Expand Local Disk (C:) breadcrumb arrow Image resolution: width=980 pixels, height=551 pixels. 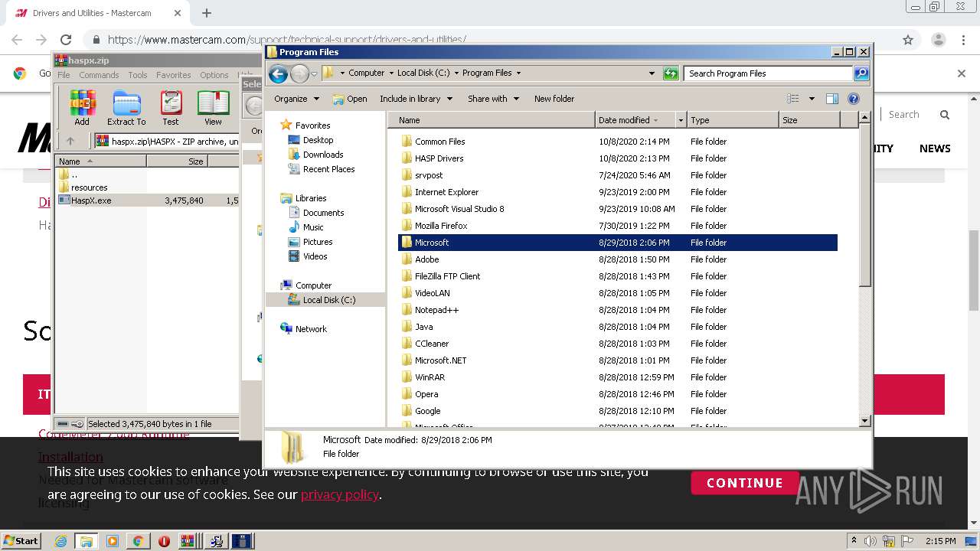click(x=456, y=73)
